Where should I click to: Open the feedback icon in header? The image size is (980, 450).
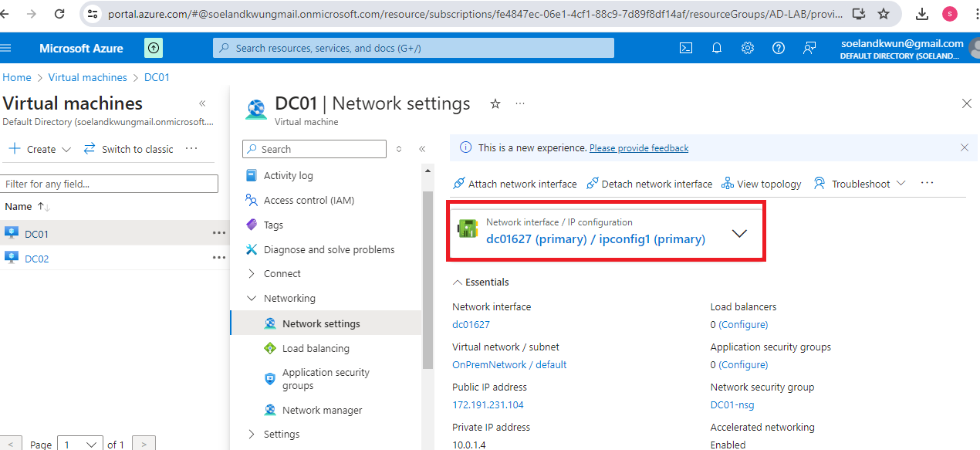pos(809,48)
